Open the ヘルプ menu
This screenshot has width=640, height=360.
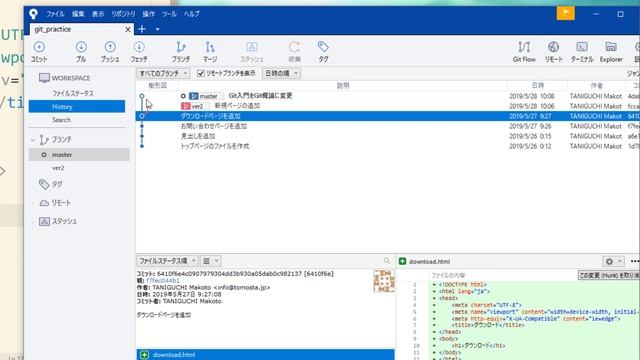click(191, 14)
